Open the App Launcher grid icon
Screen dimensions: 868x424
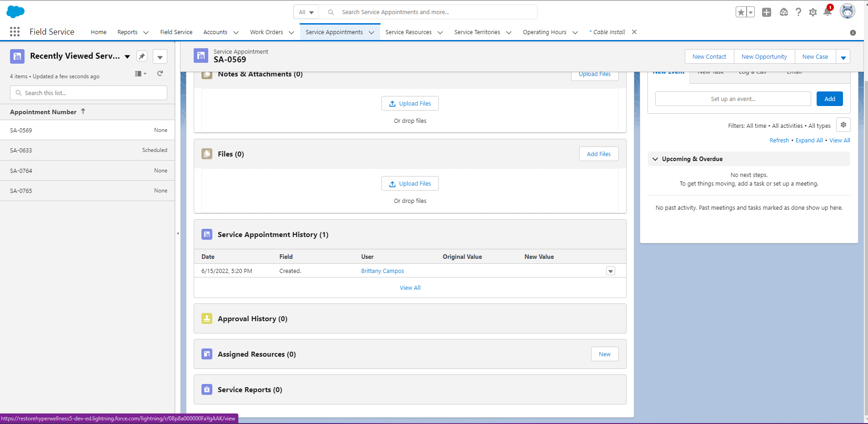[x=15, y=31]
